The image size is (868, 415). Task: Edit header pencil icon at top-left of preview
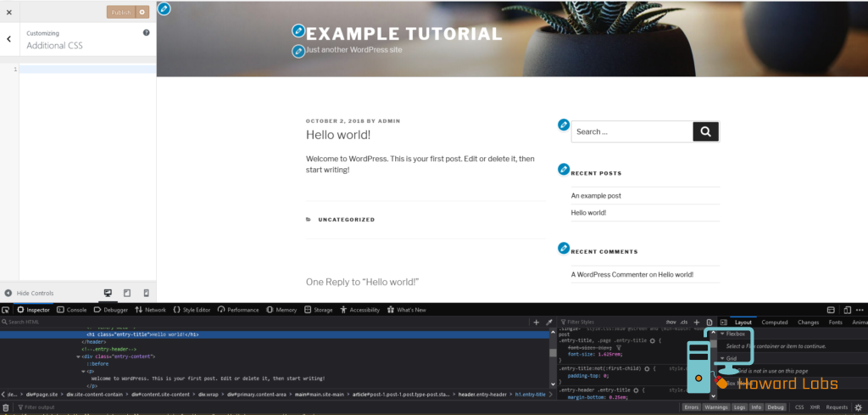pyautogui.click(x=164, y=8)
